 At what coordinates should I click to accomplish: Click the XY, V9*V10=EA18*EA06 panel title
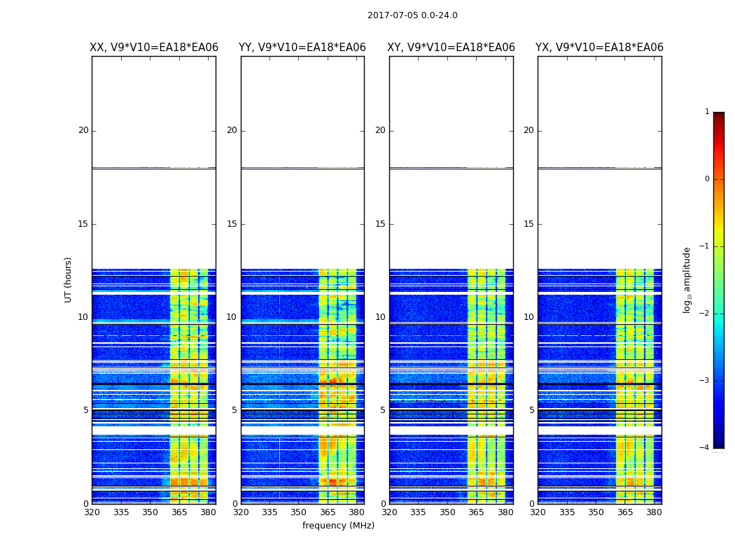pos(451,48)
